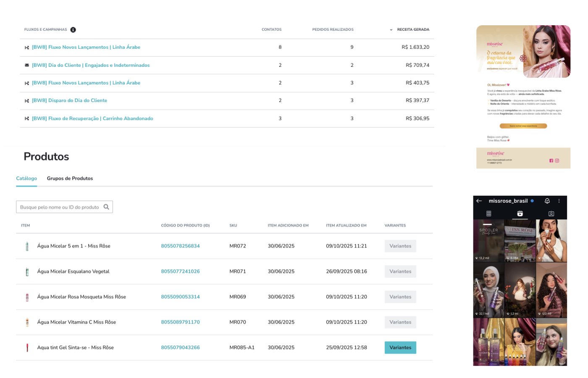Open the Fluxo Novos Lançamentos link with R$ 1.633,20
This screenshot has width=588, height=378.
[86, 47]
